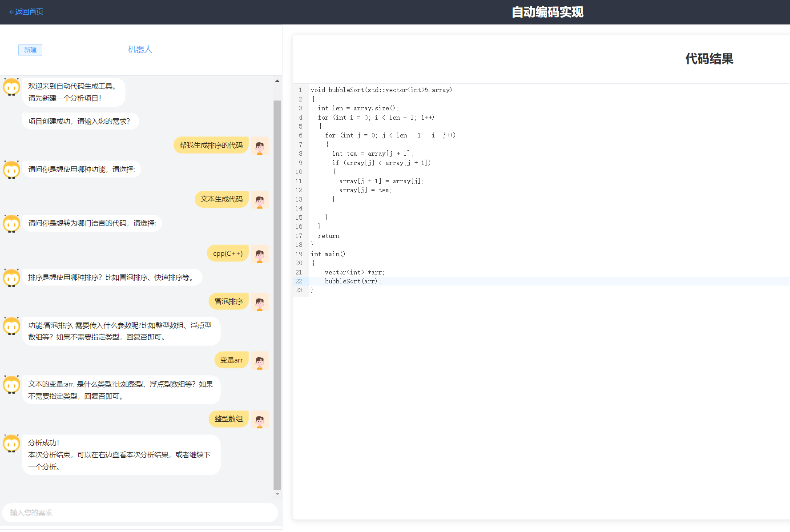Click the 文本生成代码 chat bubble
Viewport: 790px width, 532px height.
[222, 199]
